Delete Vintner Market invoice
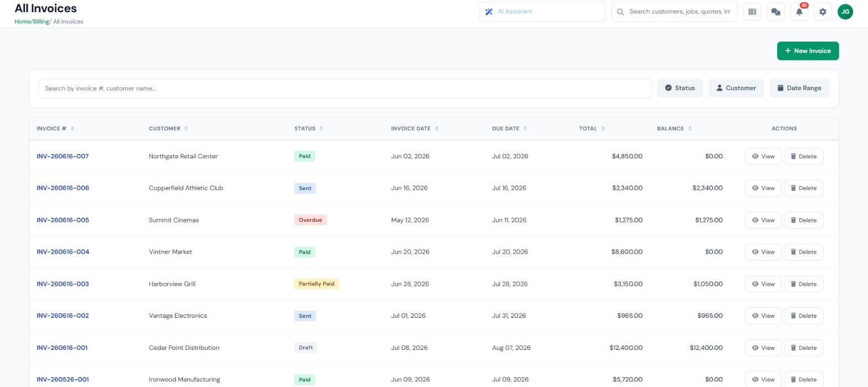Screen dimensions: 868x387 pos(804,252)
